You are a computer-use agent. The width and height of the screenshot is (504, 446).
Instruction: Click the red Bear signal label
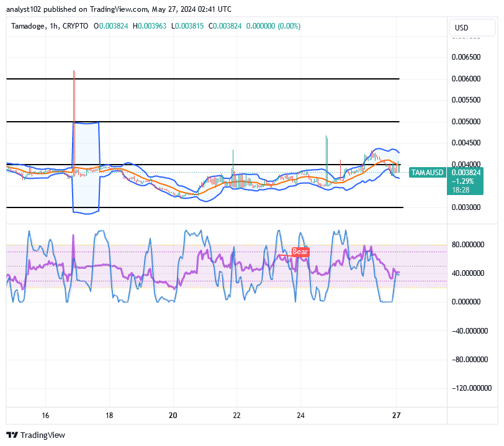pyautogui.click(x=300, y=252)
